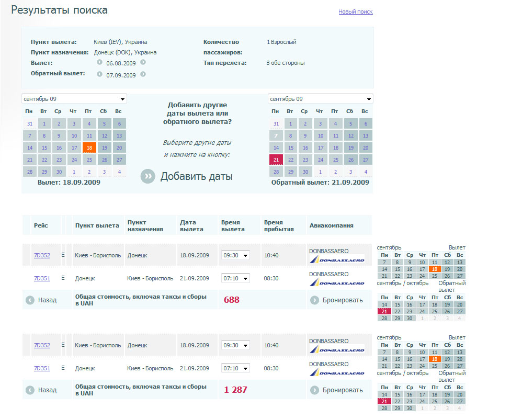Viewport: 511px width, 420px height.
Task: Click the Добавить даты button text
Action: [x=196, y=176]
